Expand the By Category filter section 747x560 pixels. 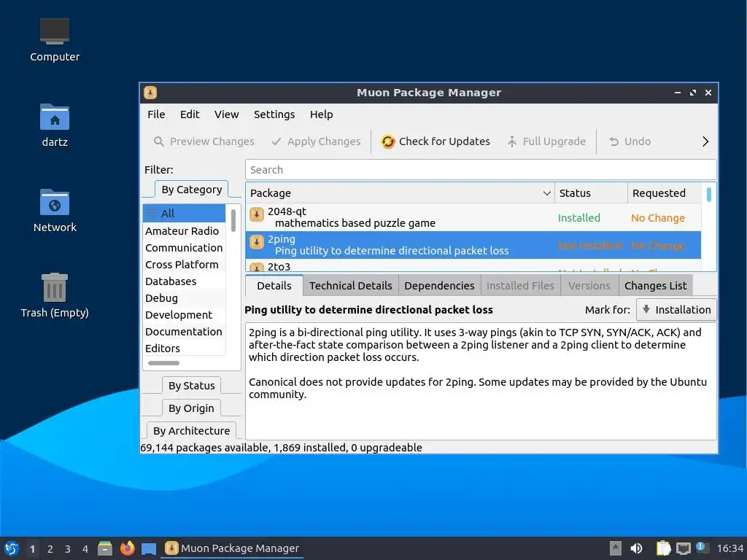(192, 190)
